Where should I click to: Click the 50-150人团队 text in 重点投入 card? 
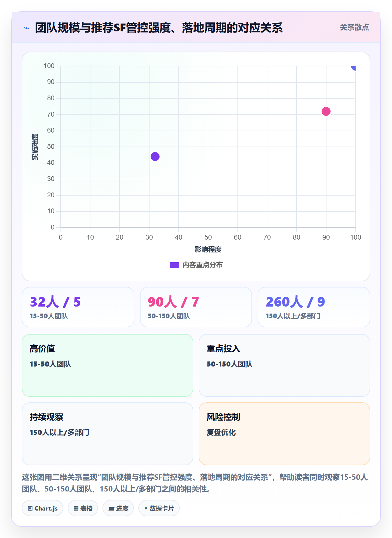tap(230, 364)
